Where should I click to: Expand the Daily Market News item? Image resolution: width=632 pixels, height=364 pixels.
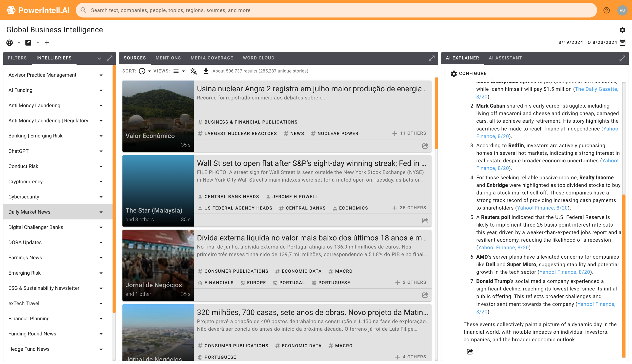pyautogui.click(x=101, y=212)
